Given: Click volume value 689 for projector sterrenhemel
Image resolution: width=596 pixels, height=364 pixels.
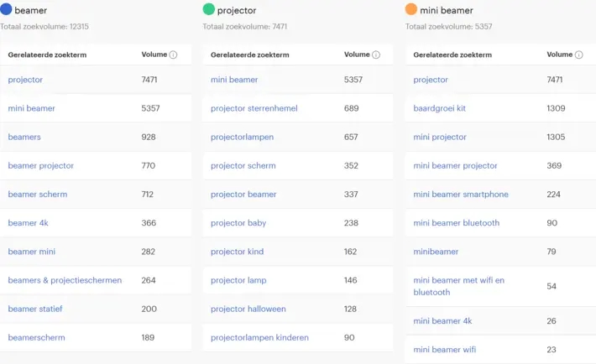Looking at the screenshot, I should coord(352,108).
